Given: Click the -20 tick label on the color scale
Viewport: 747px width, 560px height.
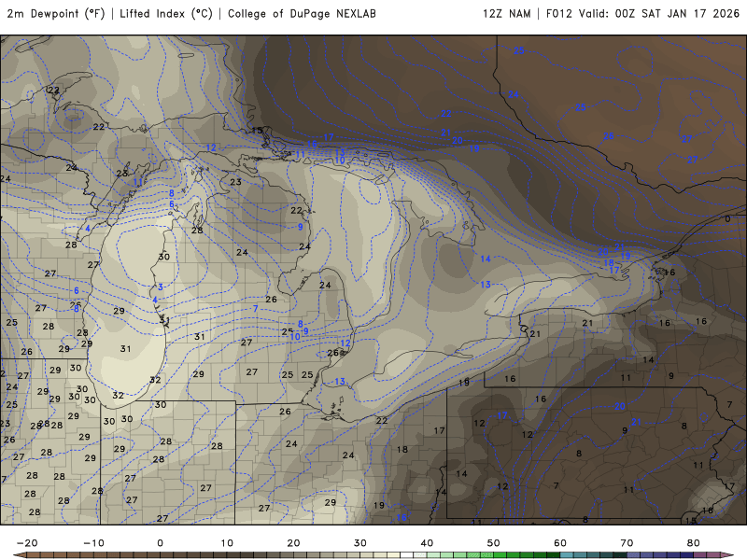Looking at the screenshot, I should pyautogui.click(x=27, y=543).
